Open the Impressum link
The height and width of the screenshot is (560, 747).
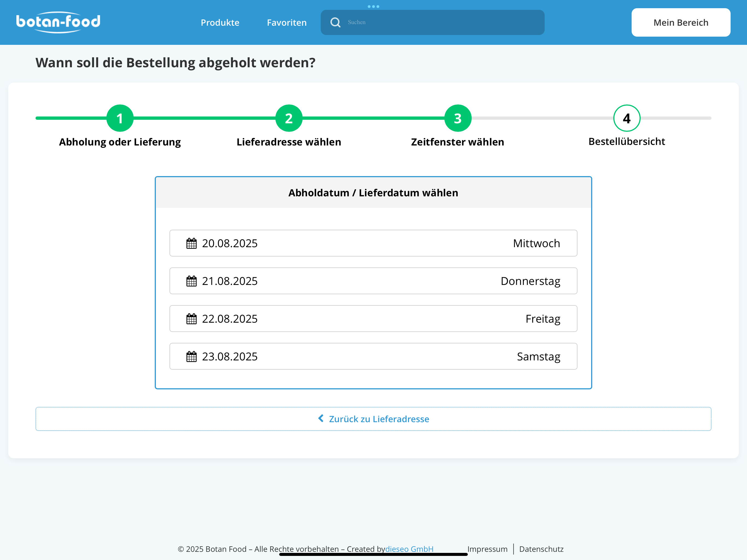(x=487, y=549)
